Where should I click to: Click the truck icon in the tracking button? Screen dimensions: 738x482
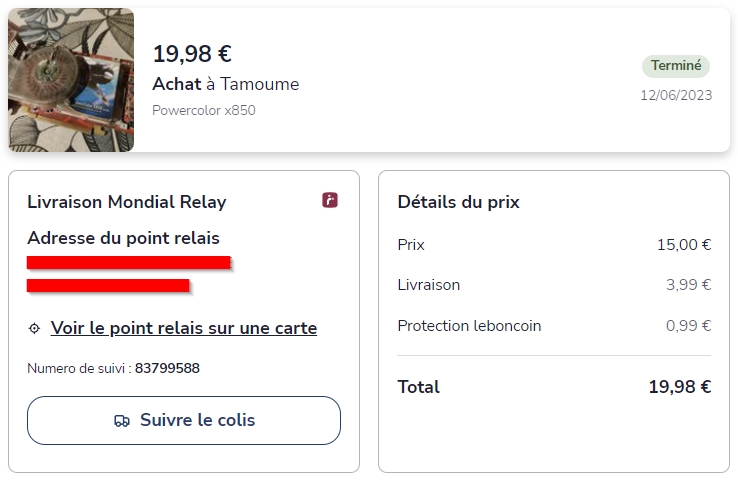tap(122, 421)
